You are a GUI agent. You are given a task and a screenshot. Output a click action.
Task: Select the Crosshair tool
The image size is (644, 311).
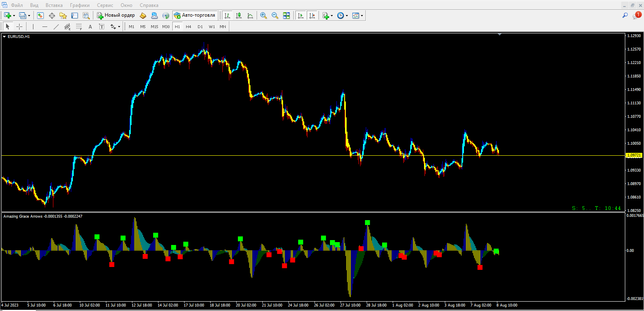pyautogui.click(x=19, y=26)
